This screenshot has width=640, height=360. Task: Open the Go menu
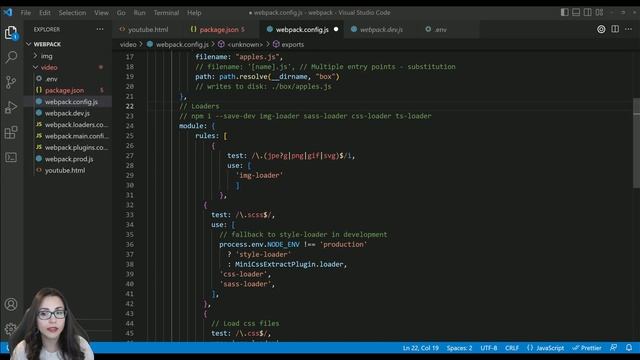pyautogui.click(x=121, y=13)
